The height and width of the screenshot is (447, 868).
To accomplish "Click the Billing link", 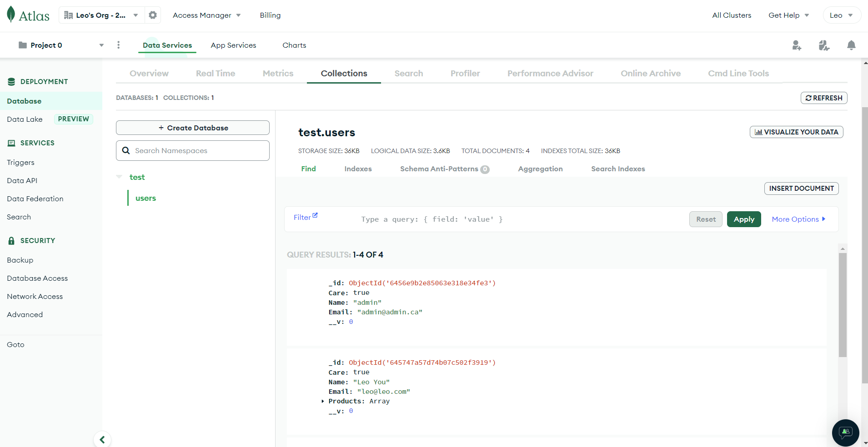I will coord(270,15).
